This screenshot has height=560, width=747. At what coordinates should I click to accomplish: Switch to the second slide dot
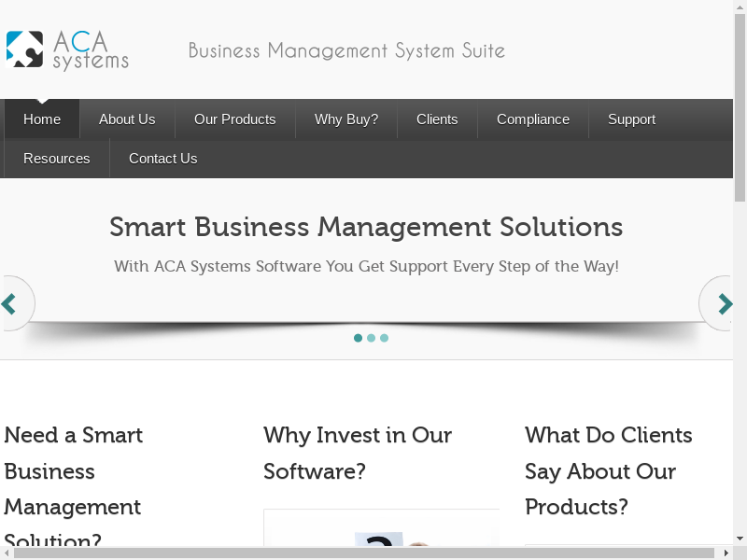[371, 338]
